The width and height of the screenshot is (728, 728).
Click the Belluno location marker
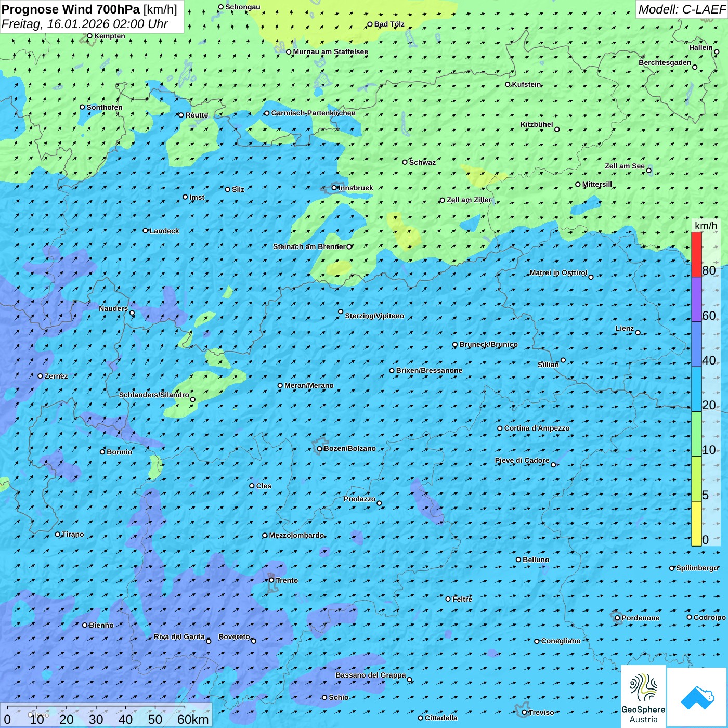pyautogui.click(x=518, y=560)
